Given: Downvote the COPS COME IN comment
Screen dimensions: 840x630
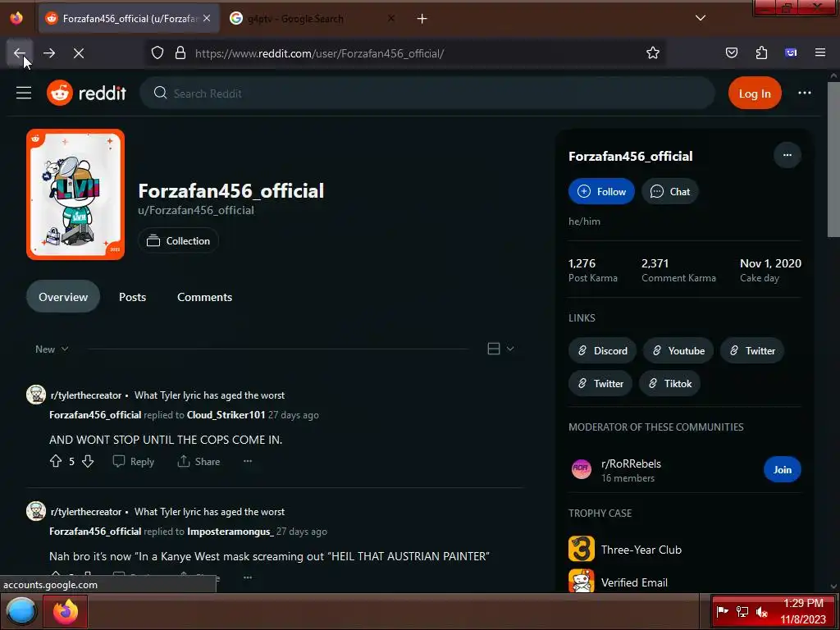Looking at the screenshot, I should click(88, 461).
